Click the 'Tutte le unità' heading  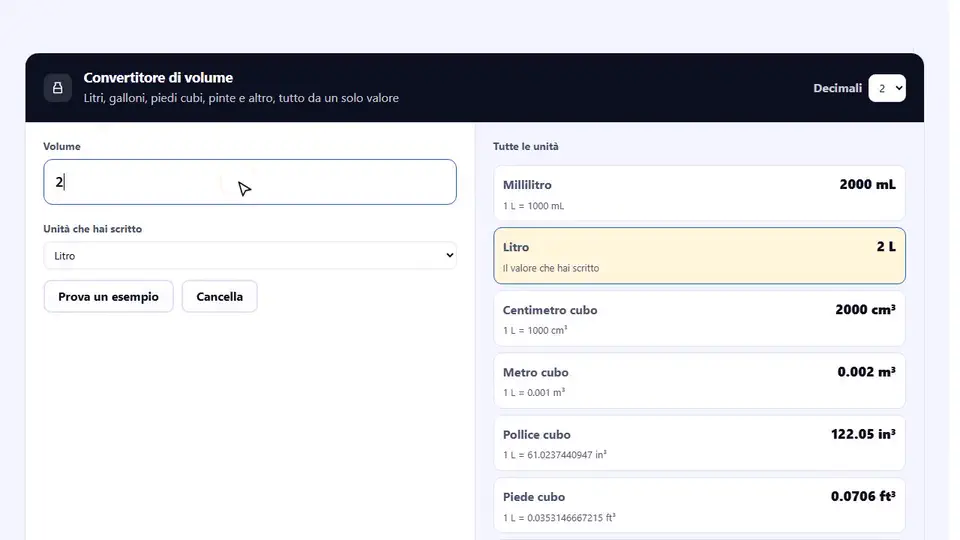(525, 146)
